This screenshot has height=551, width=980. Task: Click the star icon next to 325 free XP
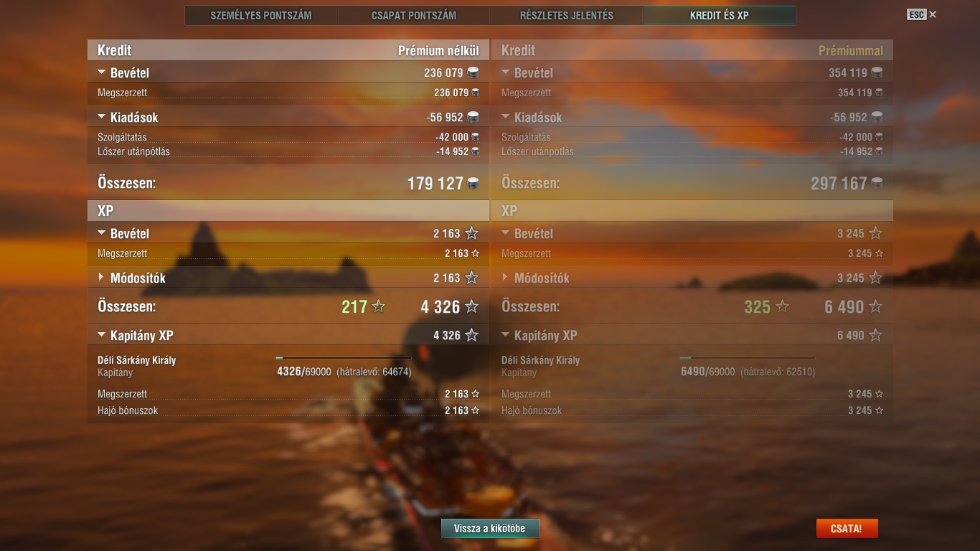782,307
